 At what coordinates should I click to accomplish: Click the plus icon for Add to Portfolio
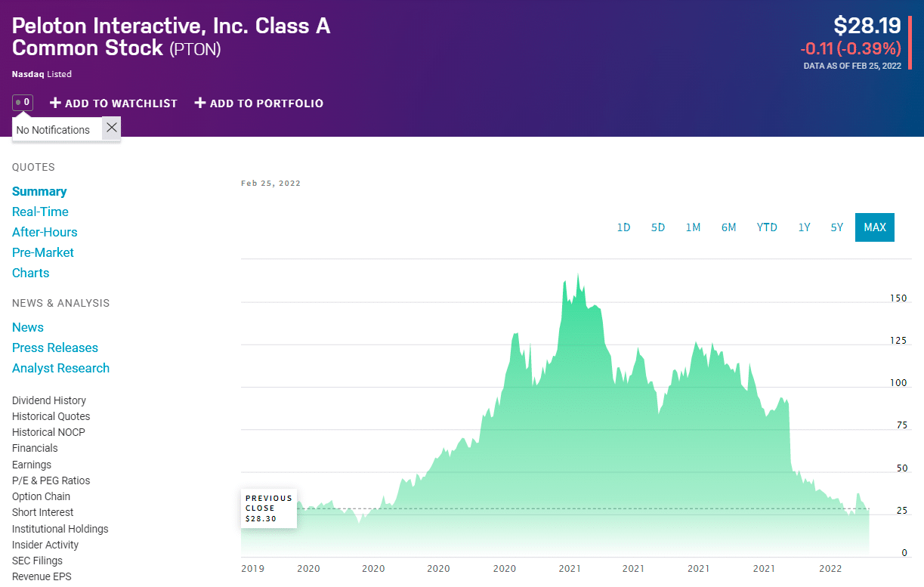pyautogui.click(x=200, y=103)
